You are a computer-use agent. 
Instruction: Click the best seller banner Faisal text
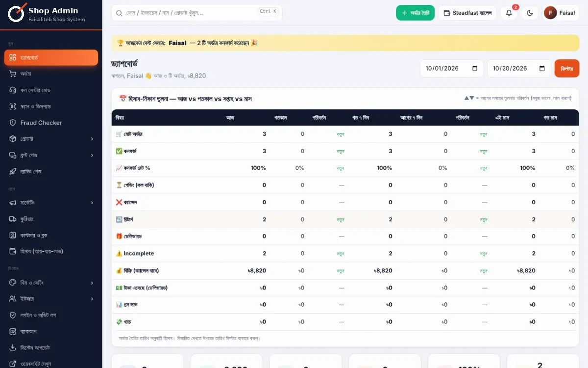[177, 43]
